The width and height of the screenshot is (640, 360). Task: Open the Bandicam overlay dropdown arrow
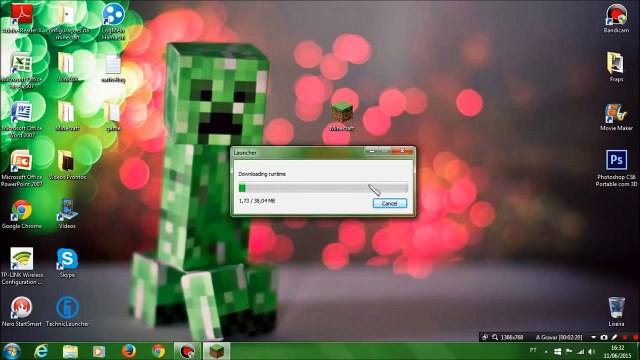pos(593,337)
